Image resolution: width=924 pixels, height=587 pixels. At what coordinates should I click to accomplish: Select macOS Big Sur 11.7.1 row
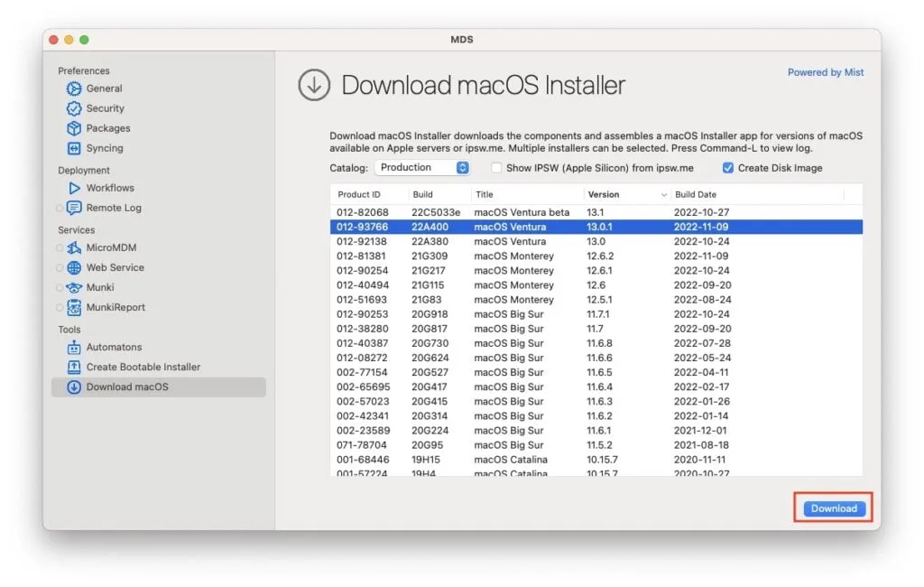coord(596,314)
